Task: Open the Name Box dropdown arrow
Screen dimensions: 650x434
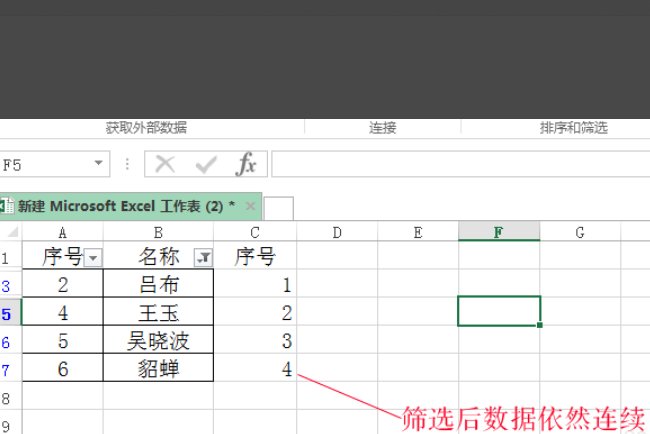Action: point(98,163)
